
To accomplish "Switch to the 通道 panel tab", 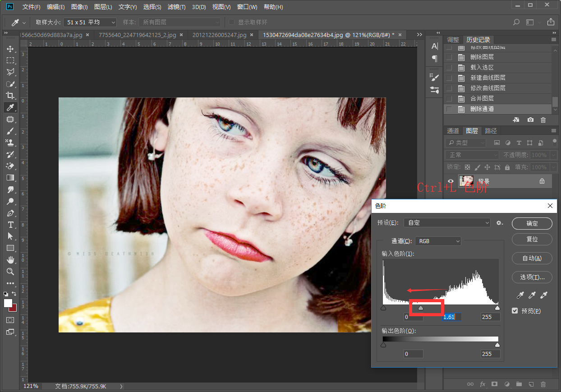I will tap(453, 131).
